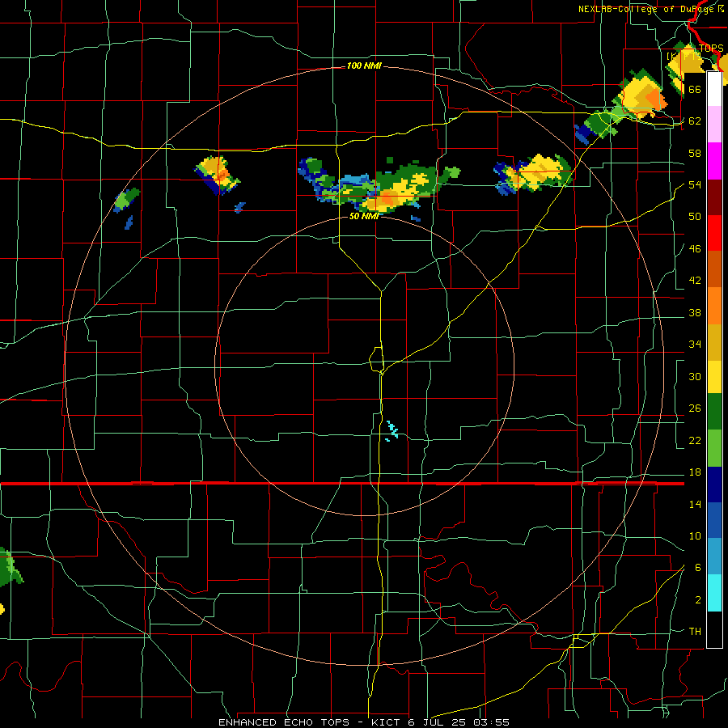Click the orange-core storm cell above the 50 NMI label

pos(387,200)
